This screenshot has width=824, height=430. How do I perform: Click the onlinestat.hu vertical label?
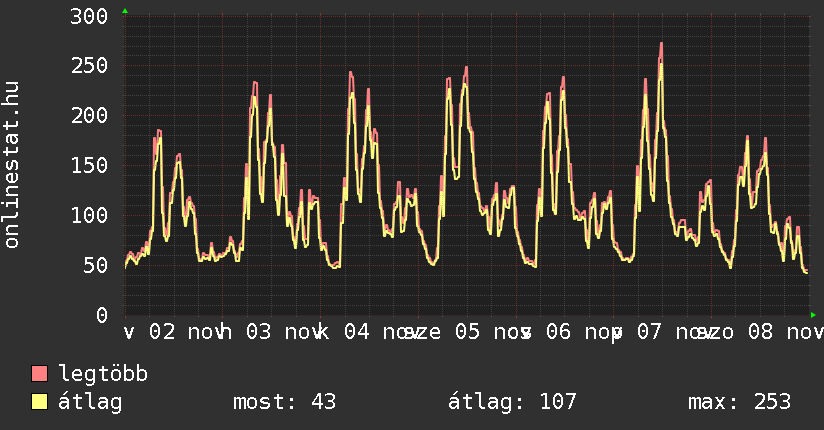(13, 165)
